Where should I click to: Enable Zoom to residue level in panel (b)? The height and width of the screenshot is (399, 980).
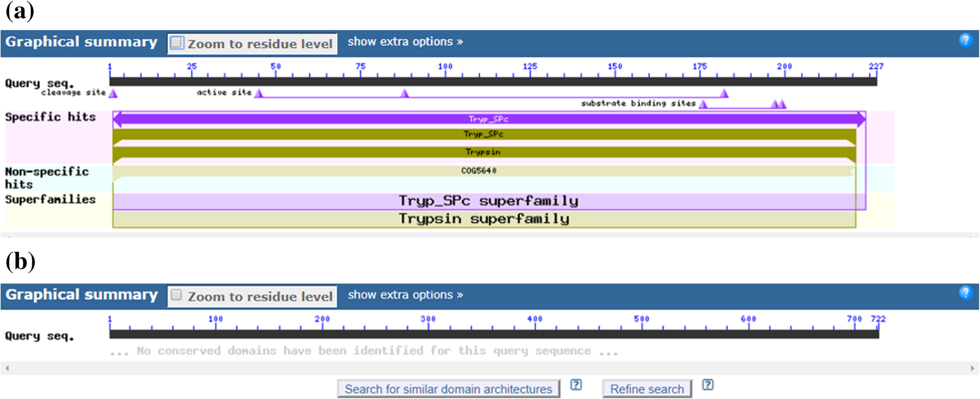[x=176, y=295]
